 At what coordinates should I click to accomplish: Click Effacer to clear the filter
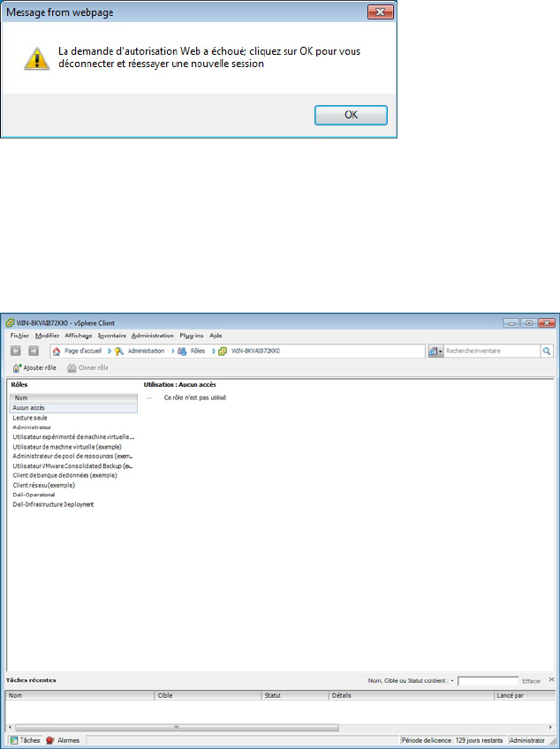[x=532, y=681]
